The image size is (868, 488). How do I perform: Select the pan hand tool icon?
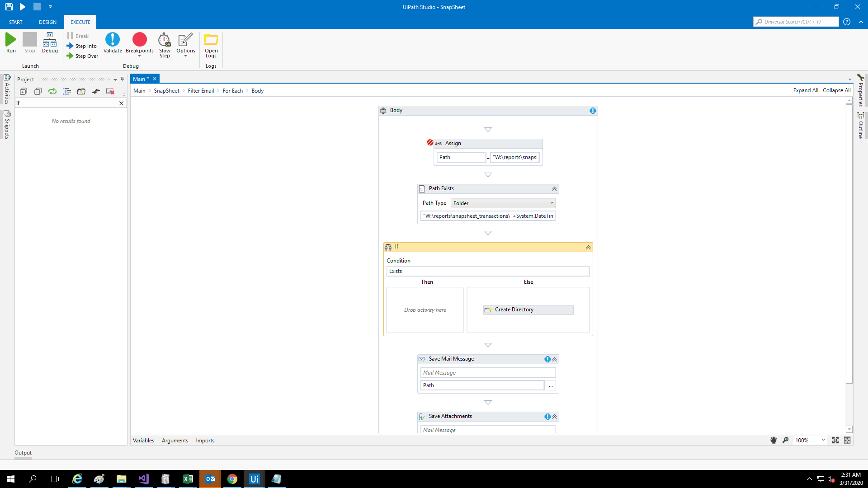pyautogui.click(x=774, y=440)
